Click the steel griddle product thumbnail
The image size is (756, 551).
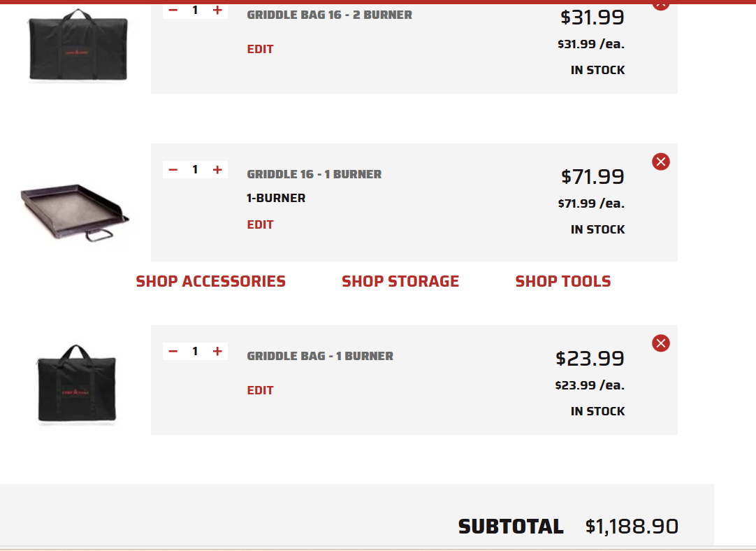(x=75, y=212)
